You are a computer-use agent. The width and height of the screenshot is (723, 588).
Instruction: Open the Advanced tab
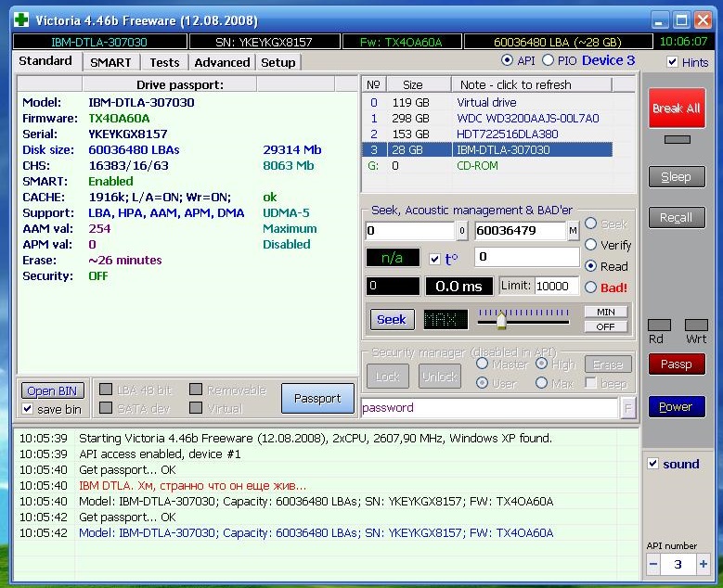pos(222,63)
